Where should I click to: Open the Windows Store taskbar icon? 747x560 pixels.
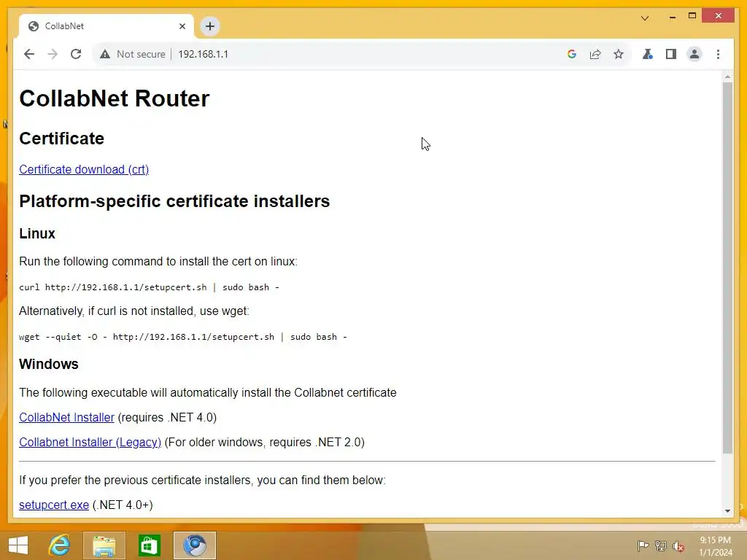point(149,545)
